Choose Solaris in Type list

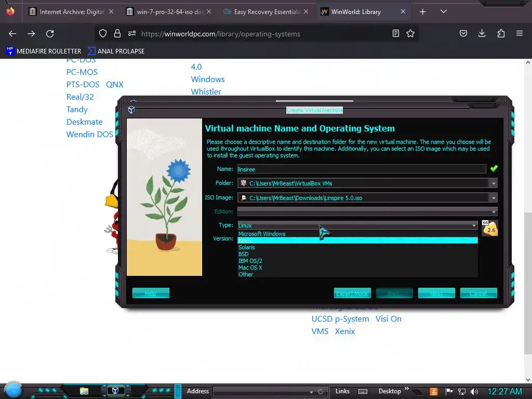tap(357, 247)
